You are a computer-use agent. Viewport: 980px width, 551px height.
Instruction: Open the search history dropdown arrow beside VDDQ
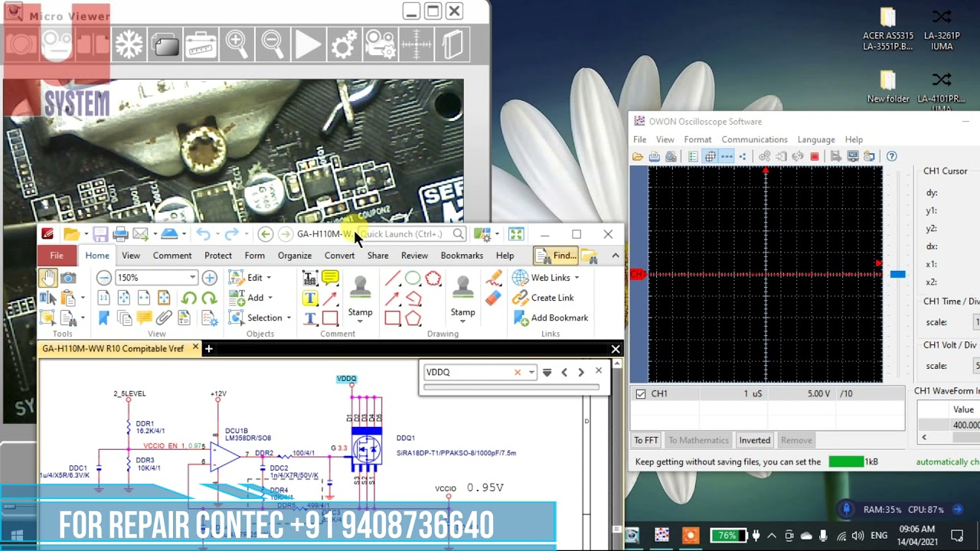pos(531,372)
